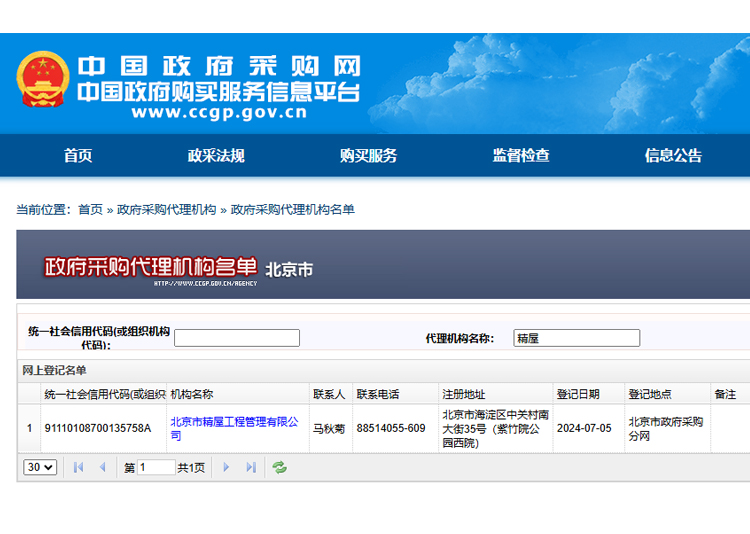This screenshot has height=534, width=750.
Task: Select 监督检查 in the navigation bar
Action: click(x=521, y=156)
